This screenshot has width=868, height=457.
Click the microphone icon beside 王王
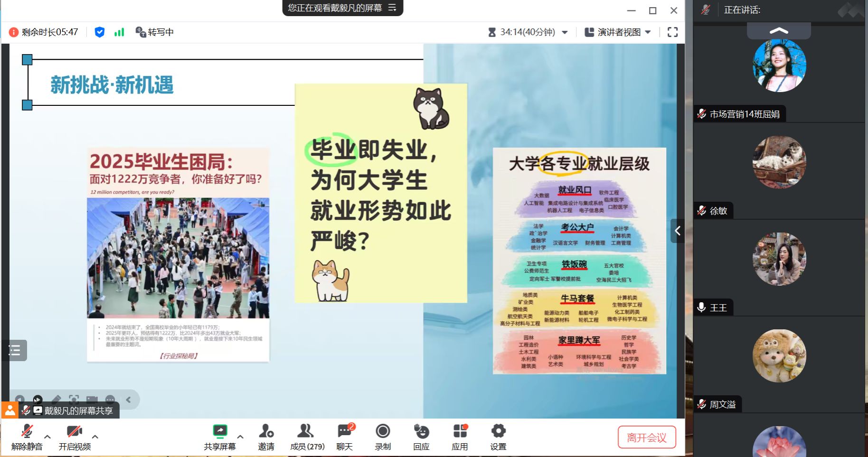[x=701, y=308]
